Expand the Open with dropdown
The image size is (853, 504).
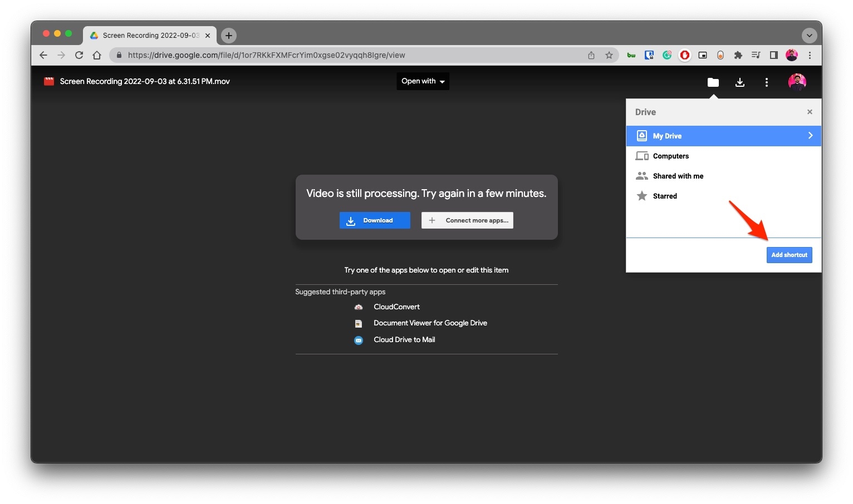coord(423,81)
